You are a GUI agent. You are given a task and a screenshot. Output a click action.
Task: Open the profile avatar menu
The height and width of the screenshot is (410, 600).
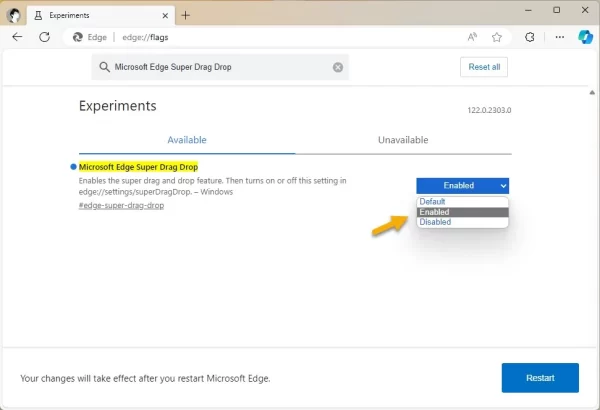[x=14, y=15]
